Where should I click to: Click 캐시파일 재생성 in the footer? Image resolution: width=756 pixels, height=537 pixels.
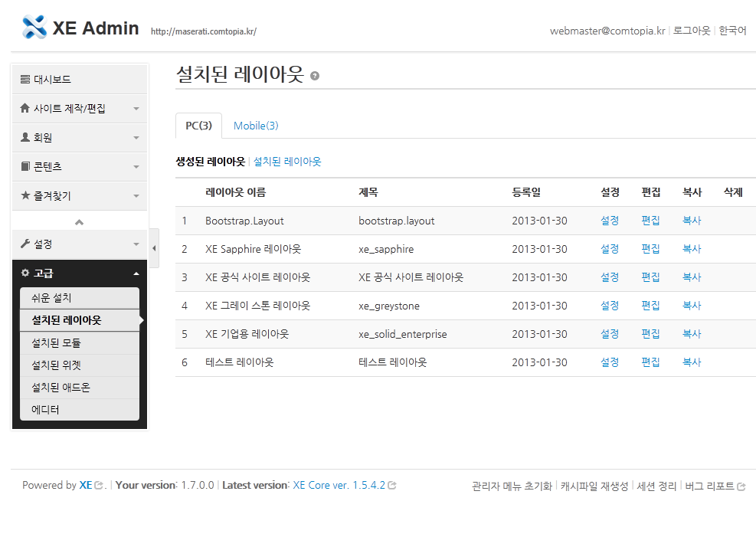pos(594,486)
